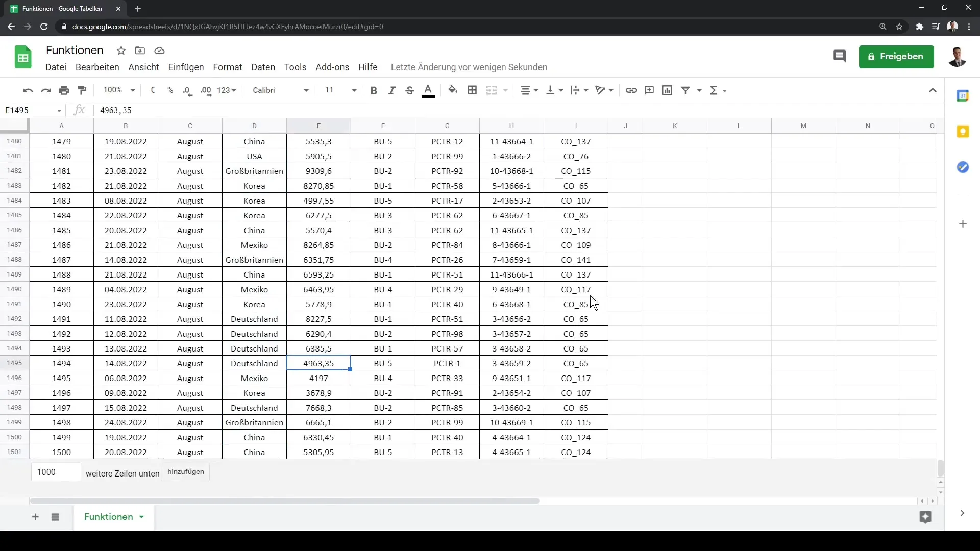Click move to folder icon
This screenshot has width=980, height=551.
pos(140,51)
